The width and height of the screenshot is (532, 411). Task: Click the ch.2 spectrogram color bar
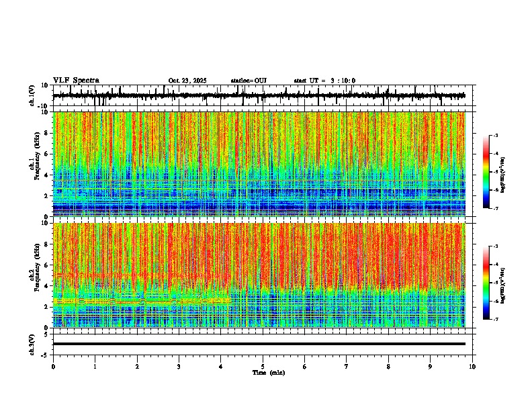tap(486, 283)
